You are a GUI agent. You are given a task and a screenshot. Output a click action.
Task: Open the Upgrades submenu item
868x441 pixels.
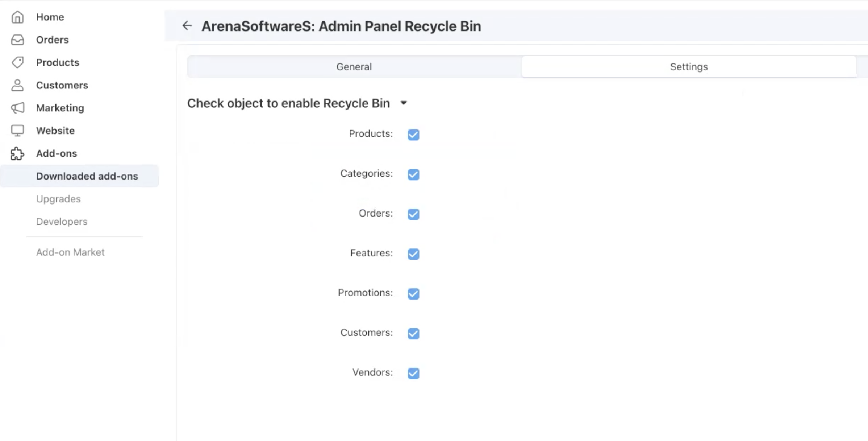58,199
